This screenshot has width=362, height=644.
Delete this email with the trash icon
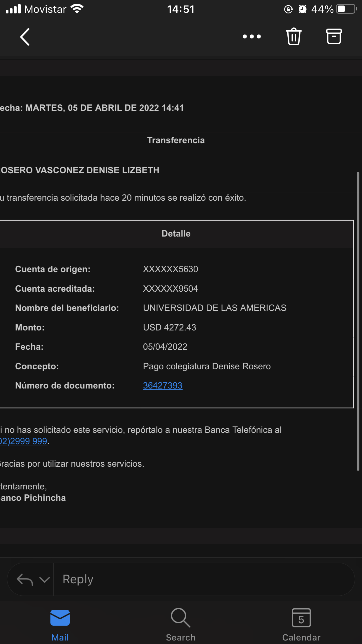coord(294,37)
